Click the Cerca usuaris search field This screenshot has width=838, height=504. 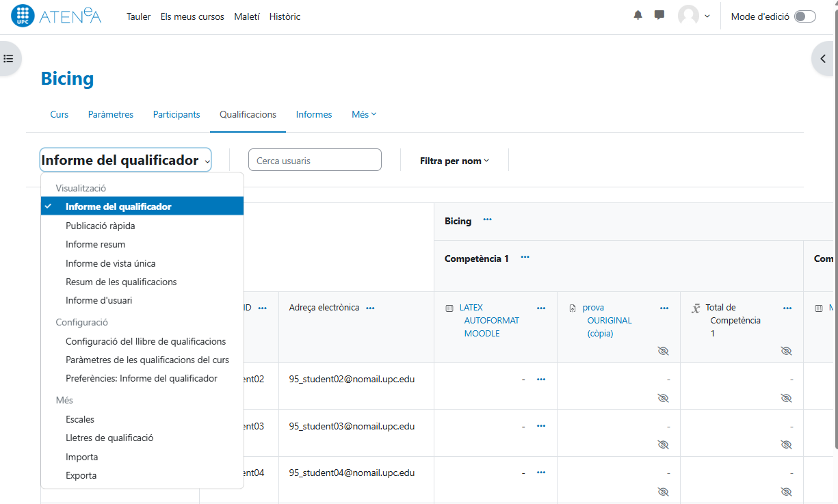coord(315,161)
